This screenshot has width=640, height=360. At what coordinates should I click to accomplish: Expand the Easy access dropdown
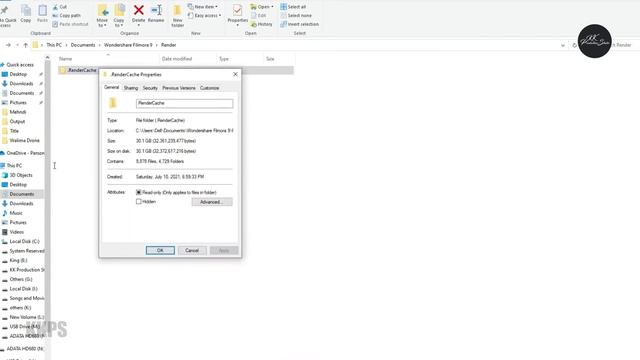click(x=204, y=16)
